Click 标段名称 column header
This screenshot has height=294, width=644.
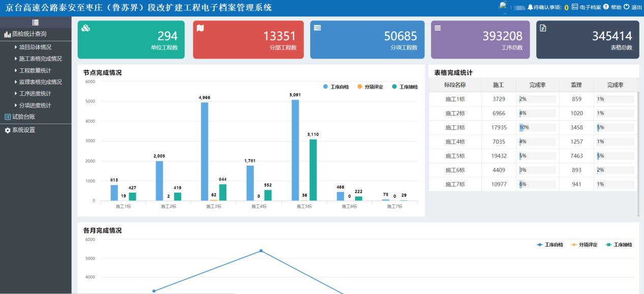click(x=455, y=85)
